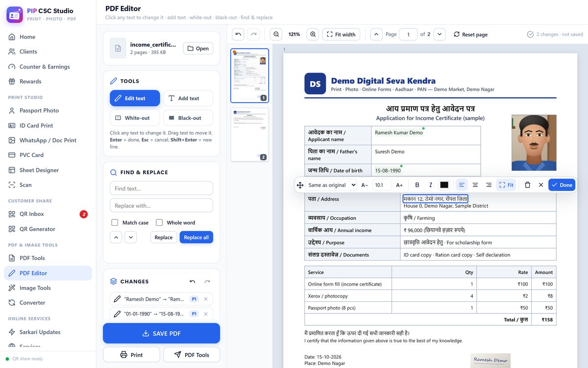Viewport: 588px width, 368px height.
Task: Click the zoom out magnifier icon
Action: point(276,34)
